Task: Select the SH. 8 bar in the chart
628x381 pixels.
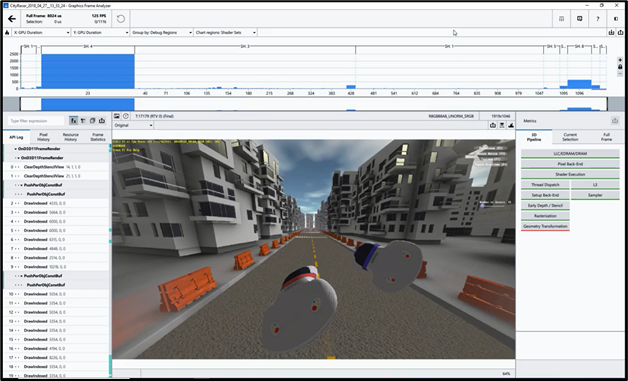Action: coord(579,84)
